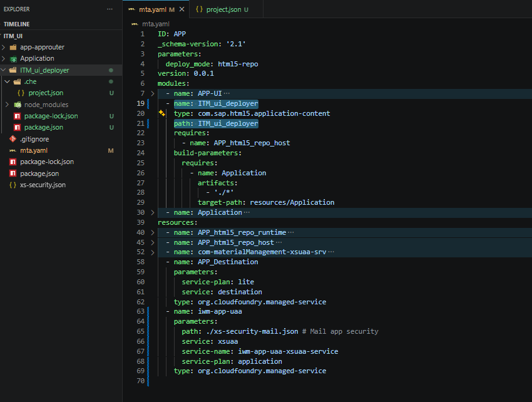532x402 pixels.
Task: Close the mta.yaml editor tab
Action: [x=182, y=9]
